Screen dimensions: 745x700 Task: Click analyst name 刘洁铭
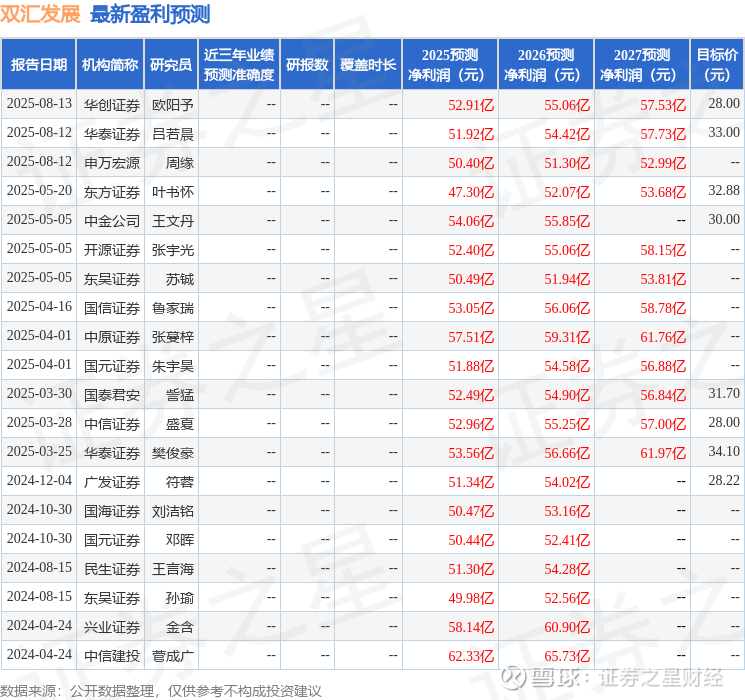172,511
